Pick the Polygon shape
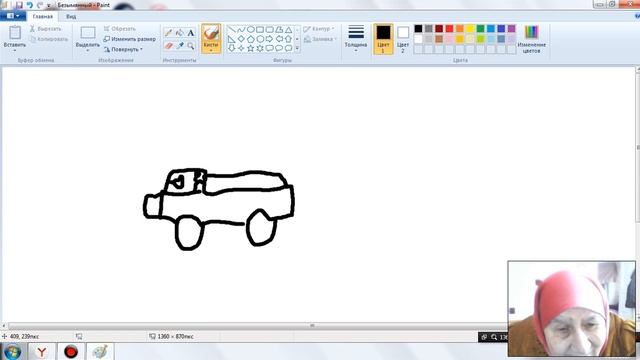The image size is (640, 360). coord(279,29)
